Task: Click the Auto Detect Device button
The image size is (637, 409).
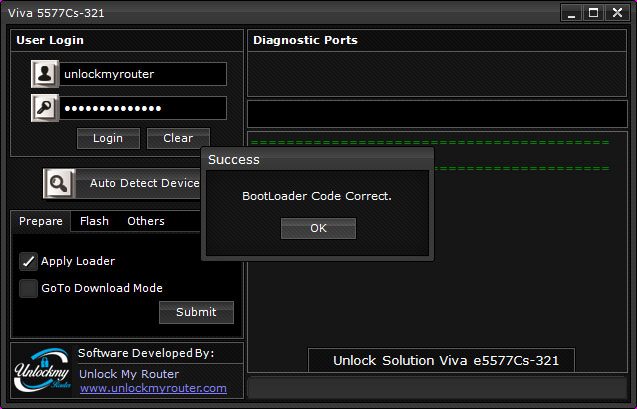Action: [x=138, y=183]
